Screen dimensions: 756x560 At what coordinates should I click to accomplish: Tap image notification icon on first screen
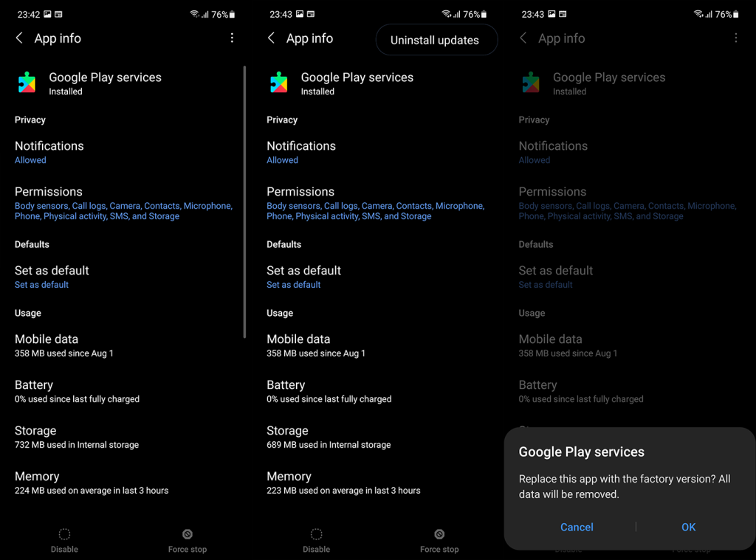47,14
